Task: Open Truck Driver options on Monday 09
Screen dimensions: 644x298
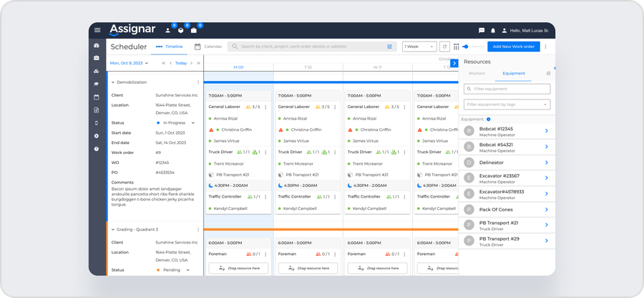Action: coord(265,152)
